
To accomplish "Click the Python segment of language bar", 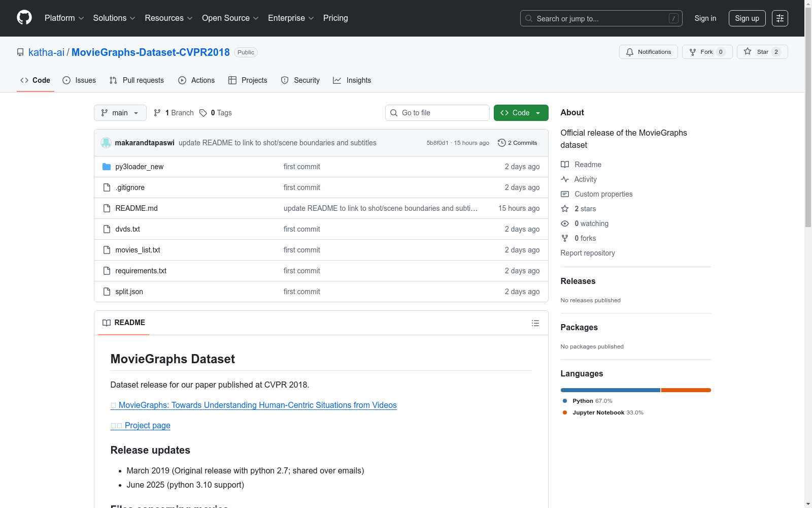I will [611, 390].
